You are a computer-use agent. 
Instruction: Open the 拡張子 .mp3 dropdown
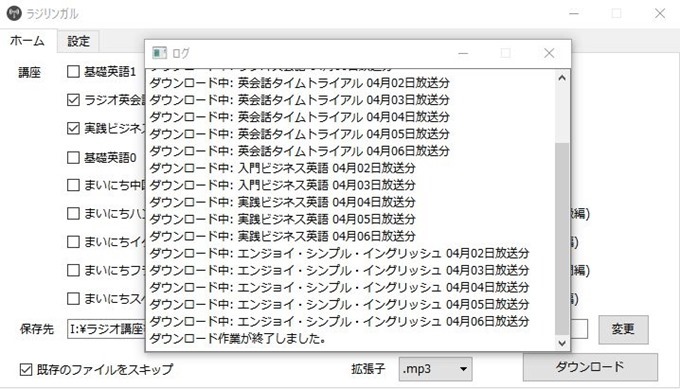[x=435, y=369]
